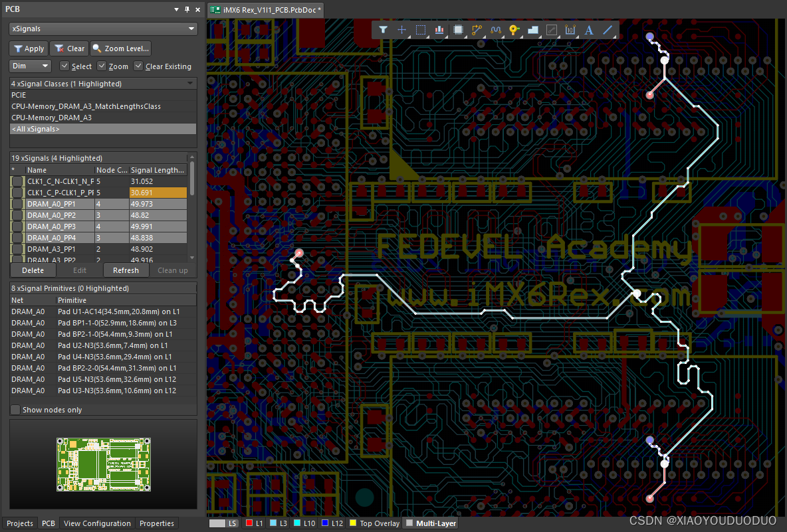Open the Properties panel tab
The width and height of the screenshot is (787, 532).
pos(157,523)
